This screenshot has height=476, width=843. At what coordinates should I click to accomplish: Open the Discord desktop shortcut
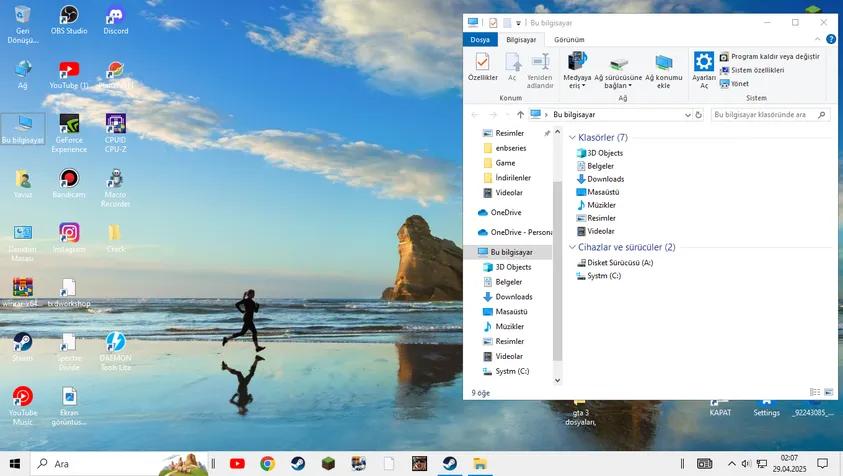tap(116, 20)
